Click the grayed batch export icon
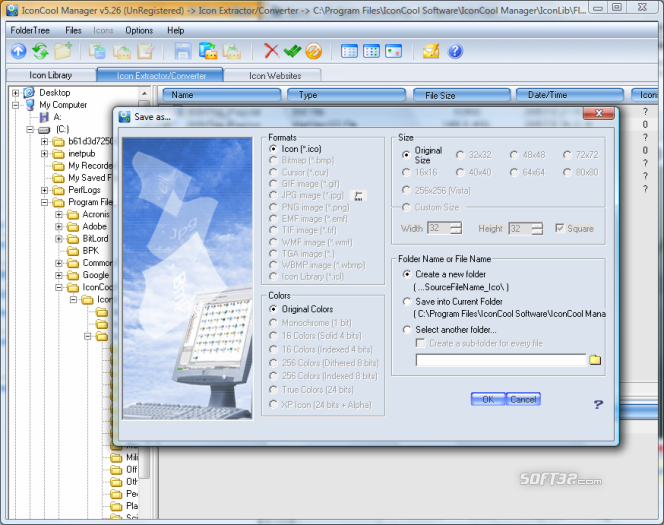The image size is (664, 525). 232,51
